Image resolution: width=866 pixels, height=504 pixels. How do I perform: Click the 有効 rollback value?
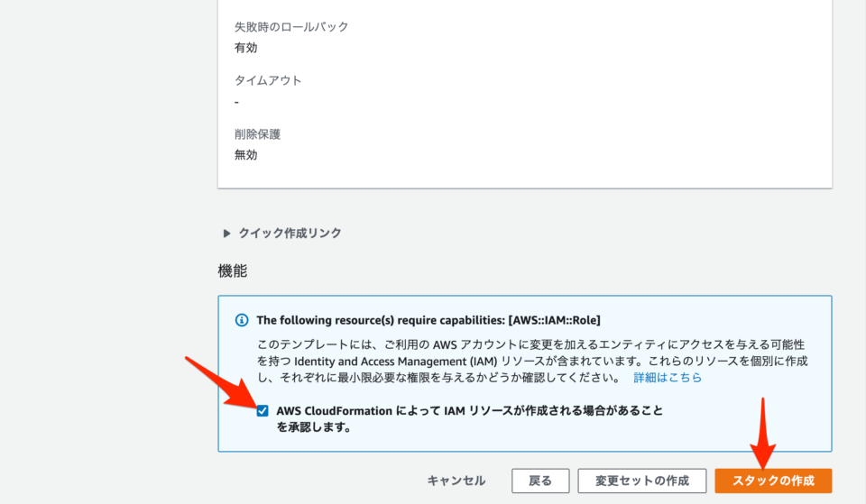[246, 48]
